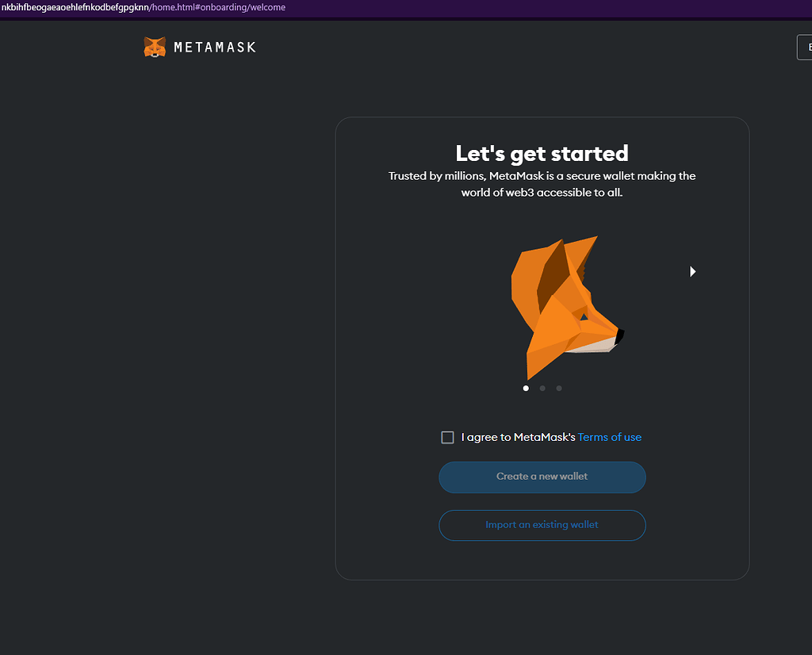Click "Import an existing wallet"
The height and width of the screenshot is (655, 812).
click(x=542, y=525)
